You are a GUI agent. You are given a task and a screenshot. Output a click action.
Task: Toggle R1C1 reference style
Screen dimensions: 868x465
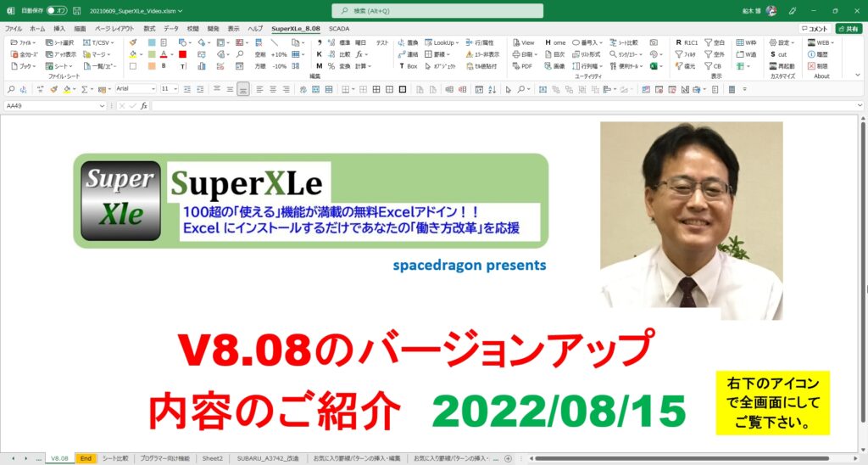click(687, 42)
